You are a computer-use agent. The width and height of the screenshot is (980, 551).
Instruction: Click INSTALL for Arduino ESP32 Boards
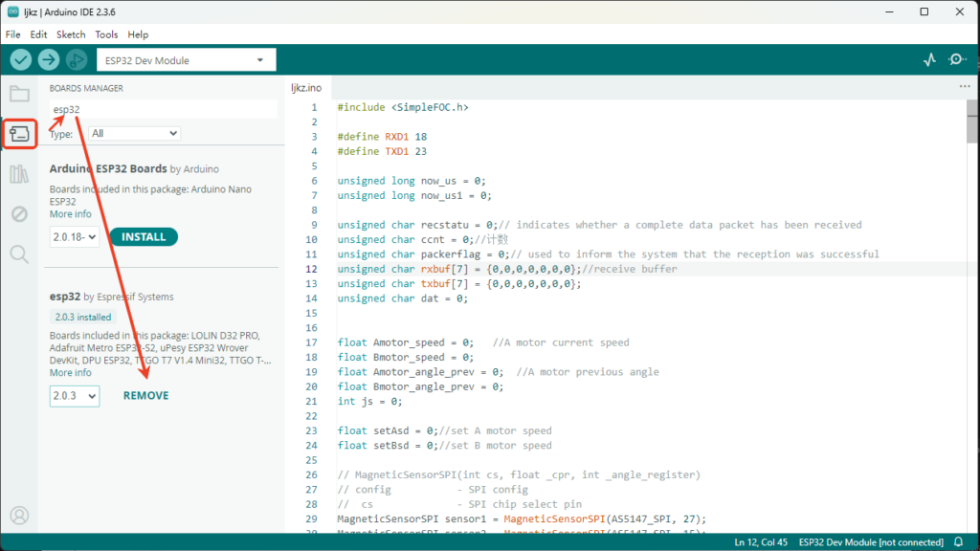[x=144, y=237]
